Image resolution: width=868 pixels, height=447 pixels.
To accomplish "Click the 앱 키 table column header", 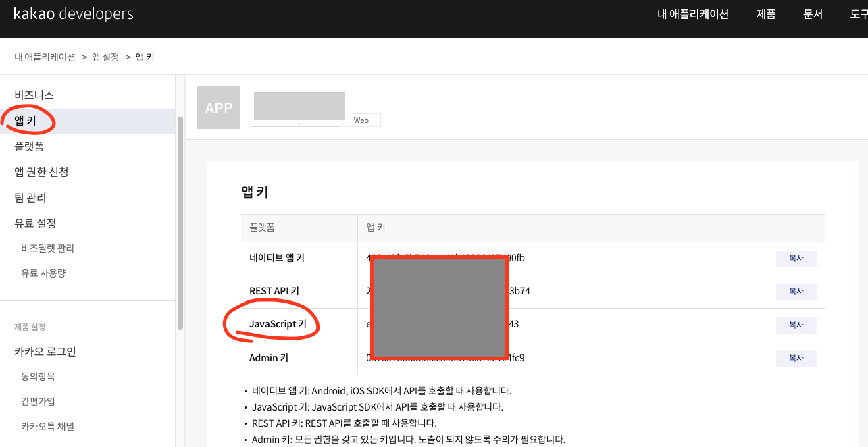I will [x=376, y=228].
